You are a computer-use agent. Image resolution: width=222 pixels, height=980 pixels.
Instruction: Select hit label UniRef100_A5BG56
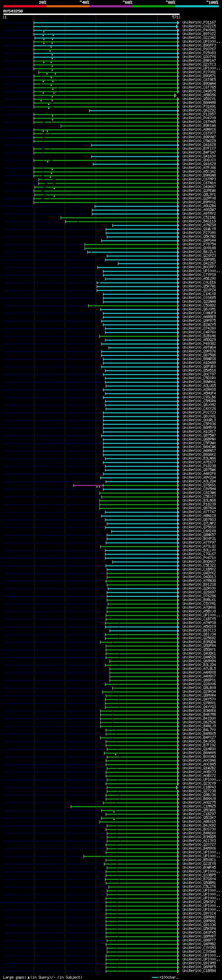point(199,95)
